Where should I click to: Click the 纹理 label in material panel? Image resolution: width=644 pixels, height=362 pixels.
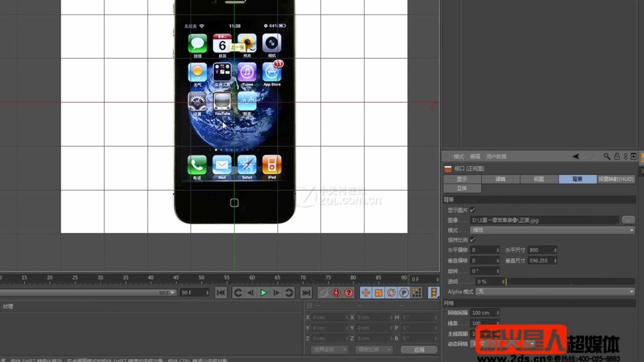click(8, 307)
